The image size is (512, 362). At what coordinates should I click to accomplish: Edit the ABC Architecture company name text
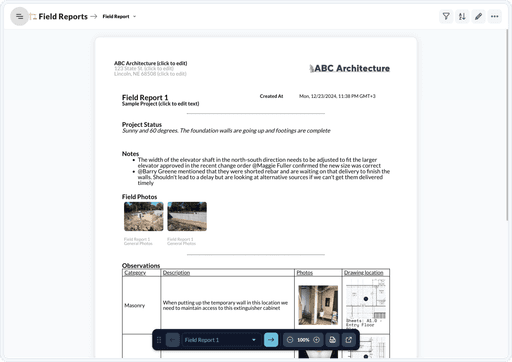click(x=151, y=63)
